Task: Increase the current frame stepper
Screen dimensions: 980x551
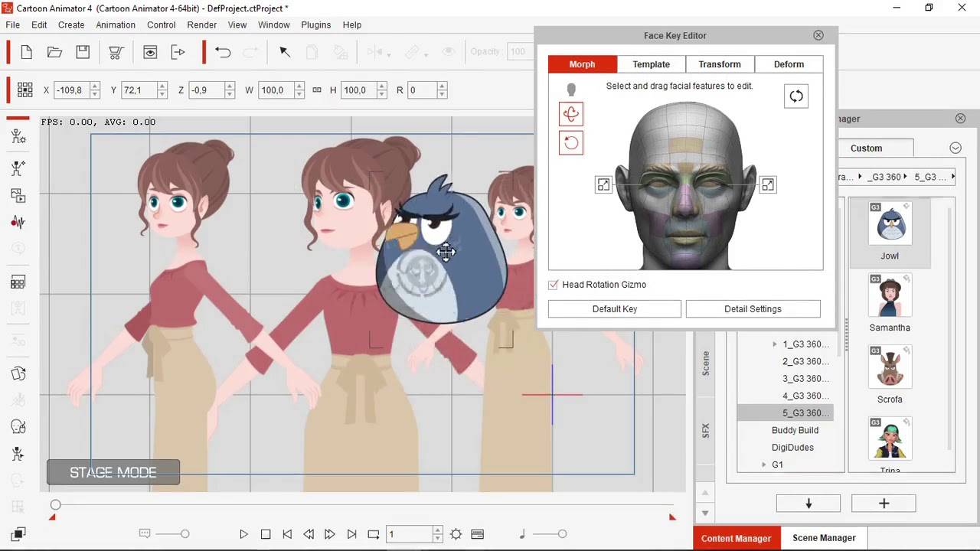Action: tap(438, 530)
